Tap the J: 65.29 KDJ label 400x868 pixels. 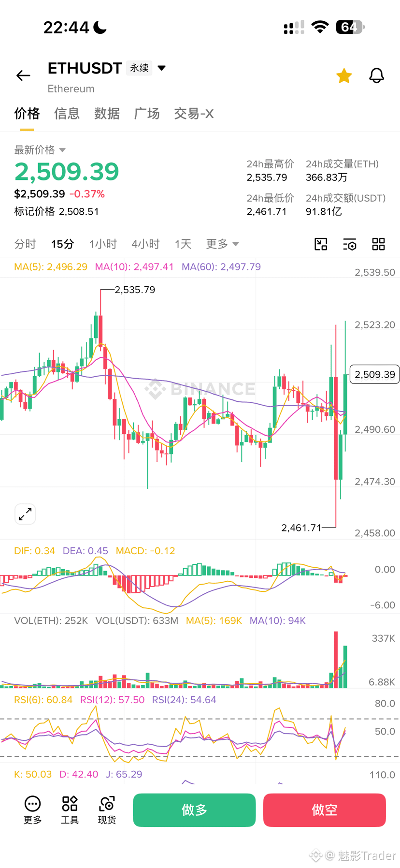[124, 774]
